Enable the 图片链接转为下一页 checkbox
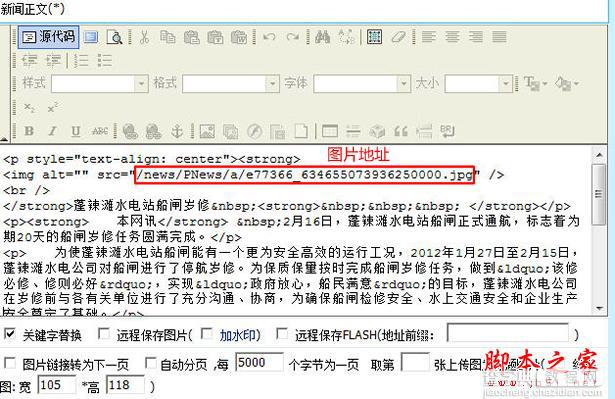 click(9, 363)
